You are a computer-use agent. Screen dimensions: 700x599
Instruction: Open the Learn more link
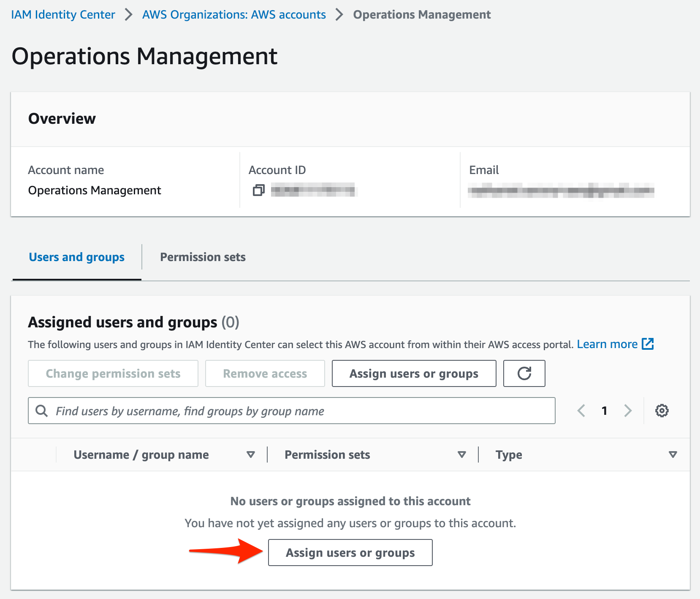pos(607,344)
